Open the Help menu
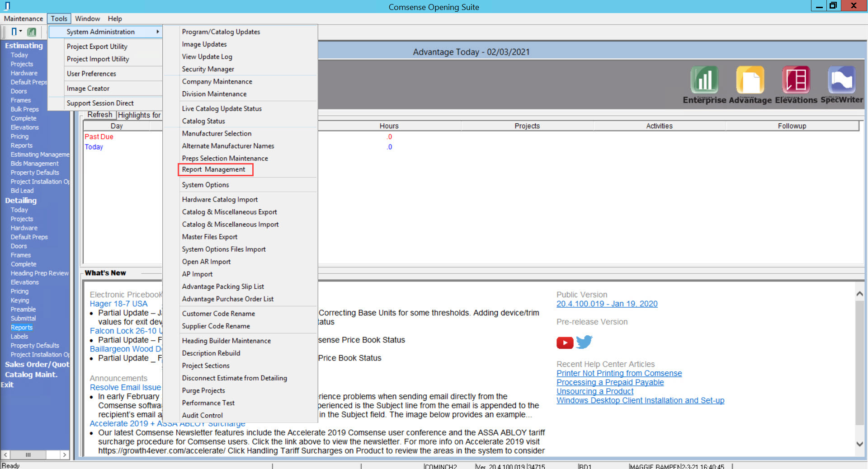The image size is (868, 469). coord(115,19)
